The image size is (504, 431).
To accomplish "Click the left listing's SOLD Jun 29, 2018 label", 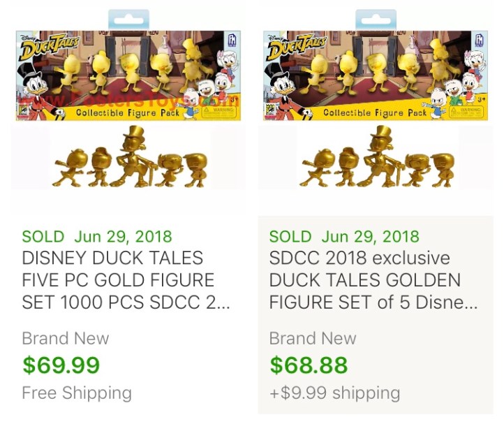I will pyautogui.click(x=96, y=236).
